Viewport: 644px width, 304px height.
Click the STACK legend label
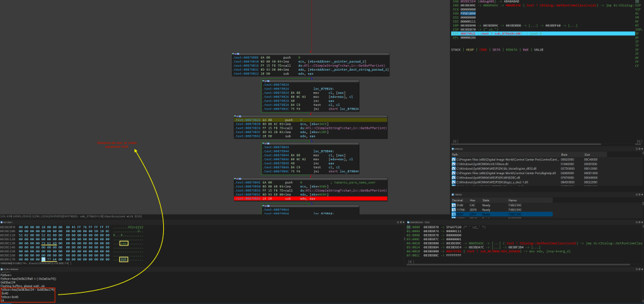click(456, 49)
